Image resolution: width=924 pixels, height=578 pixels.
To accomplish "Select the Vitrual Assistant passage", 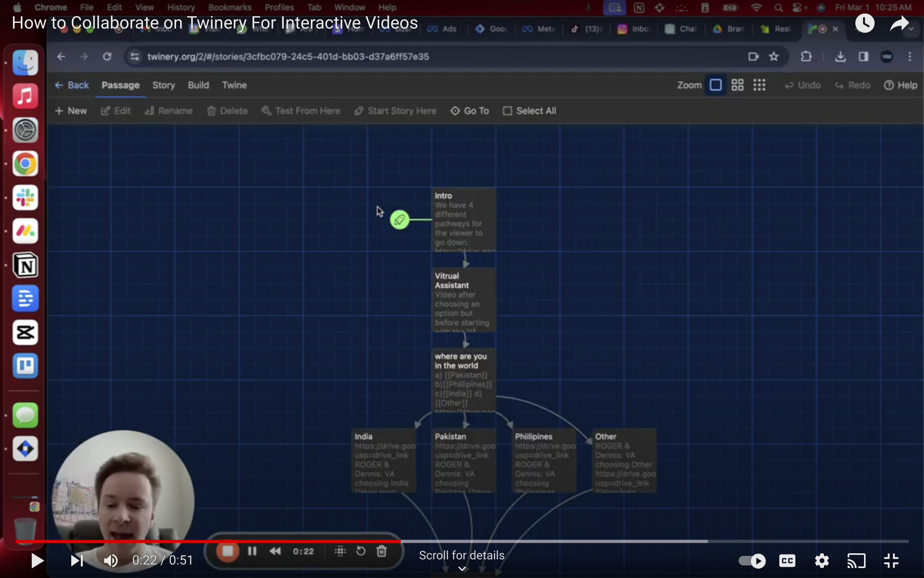I will pos(464,300).
